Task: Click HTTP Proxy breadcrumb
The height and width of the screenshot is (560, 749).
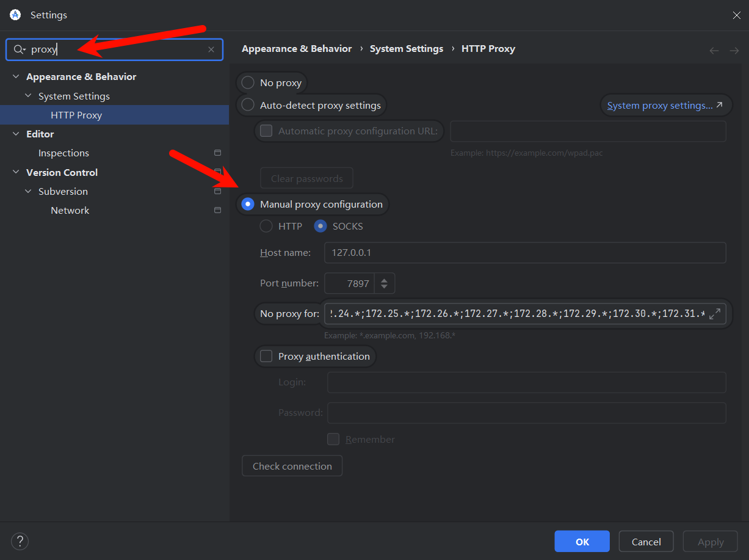Action: 488,48
